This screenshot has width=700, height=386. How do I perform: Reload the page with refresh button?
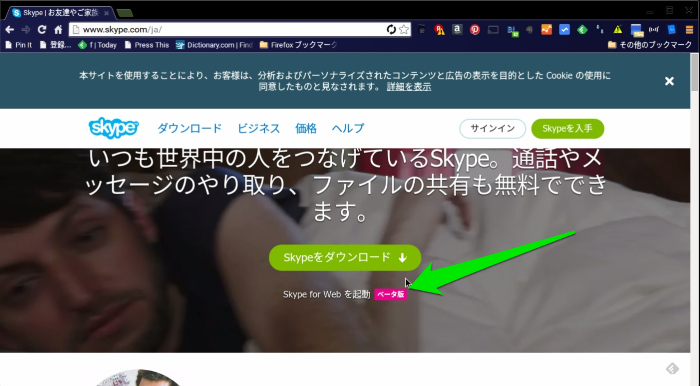(42, 29)
